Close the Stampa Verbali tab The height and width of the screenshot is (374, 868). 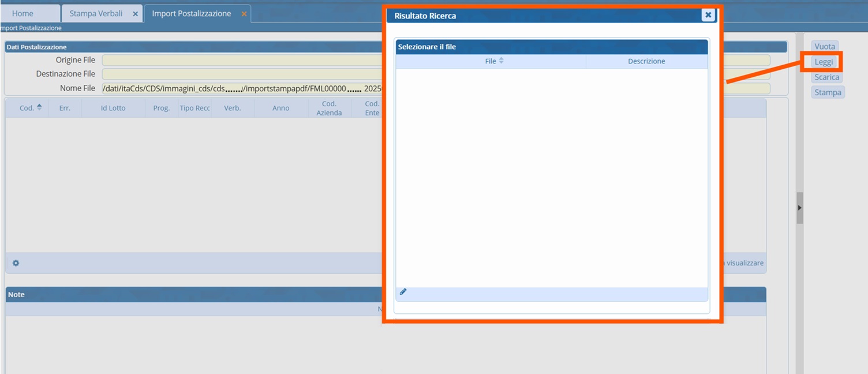click(x=135, y=14)
